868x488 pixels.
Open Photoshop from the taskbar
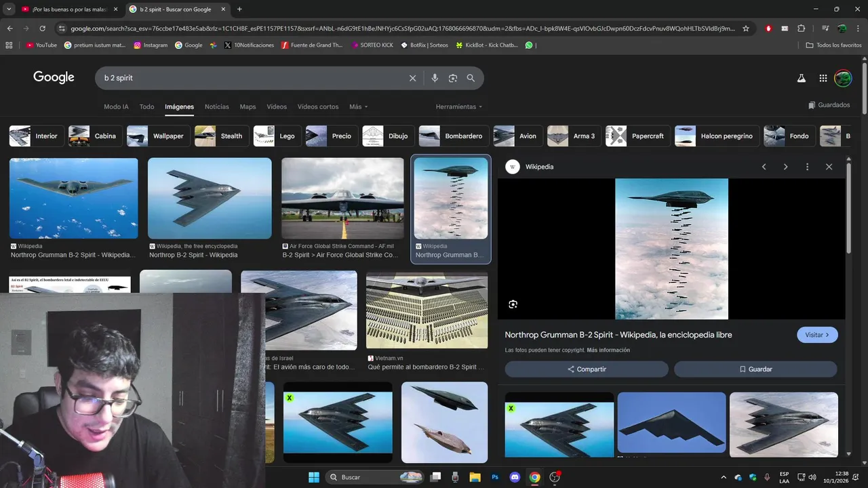495,477
